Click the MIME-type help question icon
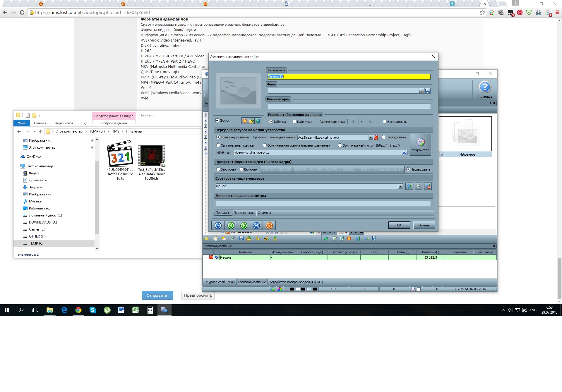This screenshot has height=392, width=562. [405, 153]
